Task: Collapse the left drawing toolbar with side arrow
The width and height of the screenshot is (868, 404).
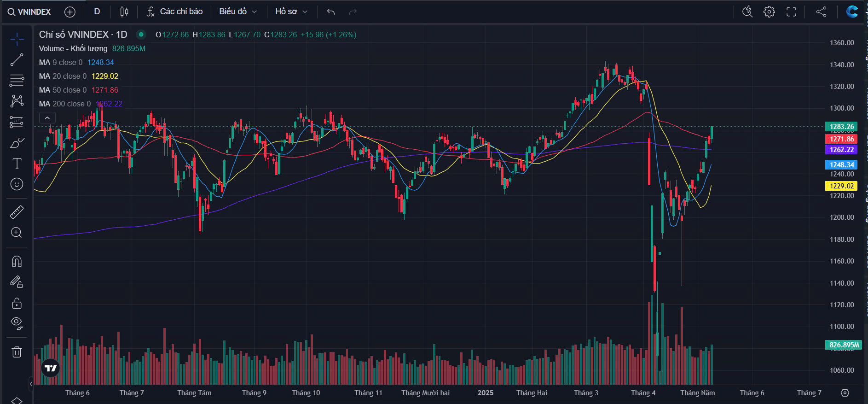Action: coord(31,383)
